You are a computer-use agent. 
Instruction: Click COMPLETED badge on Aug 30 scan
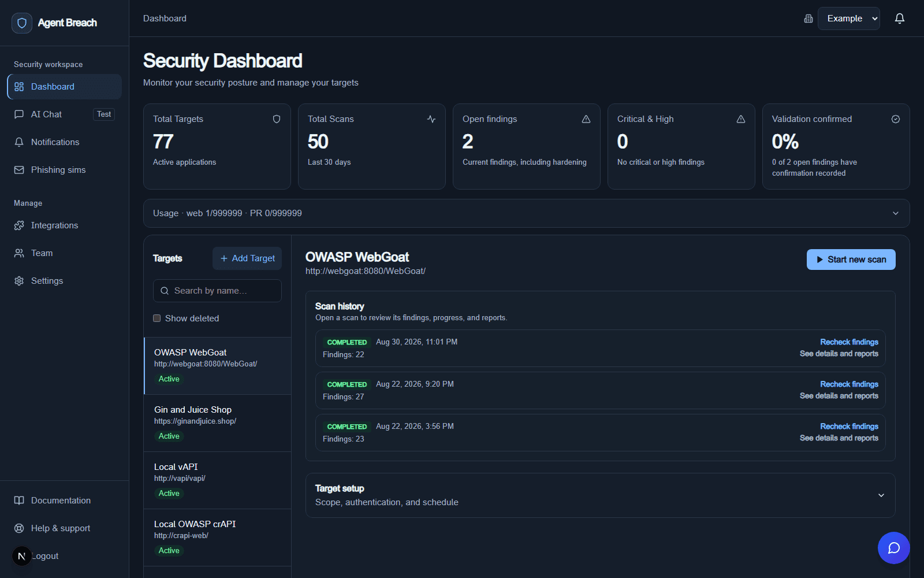click(346, 342)
